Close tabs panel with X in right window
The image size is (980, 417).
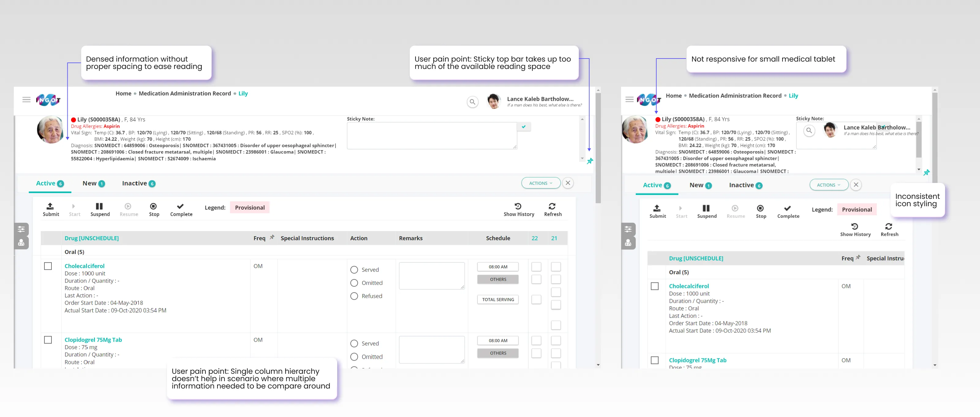856,185
